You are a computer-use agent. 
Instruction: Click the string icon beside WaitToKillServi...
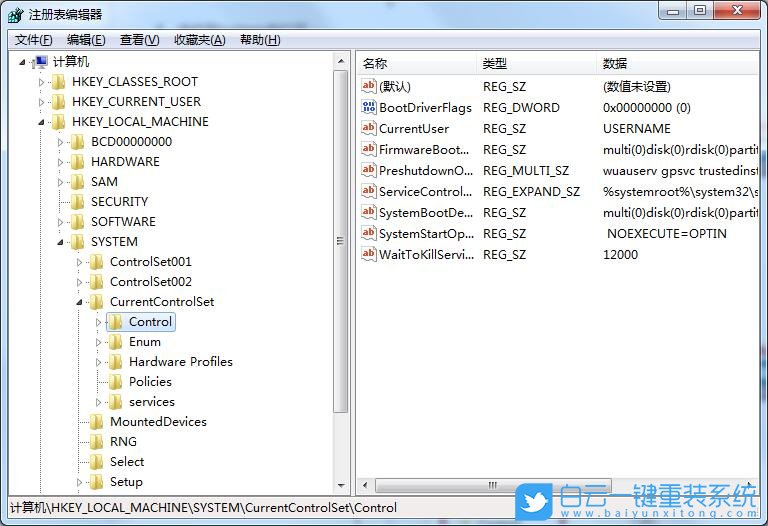click(368, 254)
